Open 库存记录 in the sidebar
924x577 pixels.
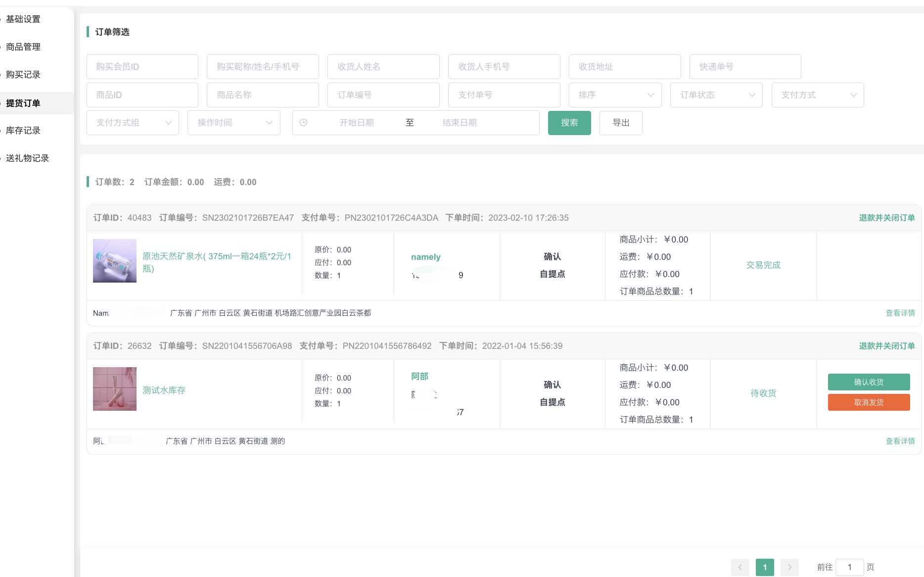tap(23, 131)
